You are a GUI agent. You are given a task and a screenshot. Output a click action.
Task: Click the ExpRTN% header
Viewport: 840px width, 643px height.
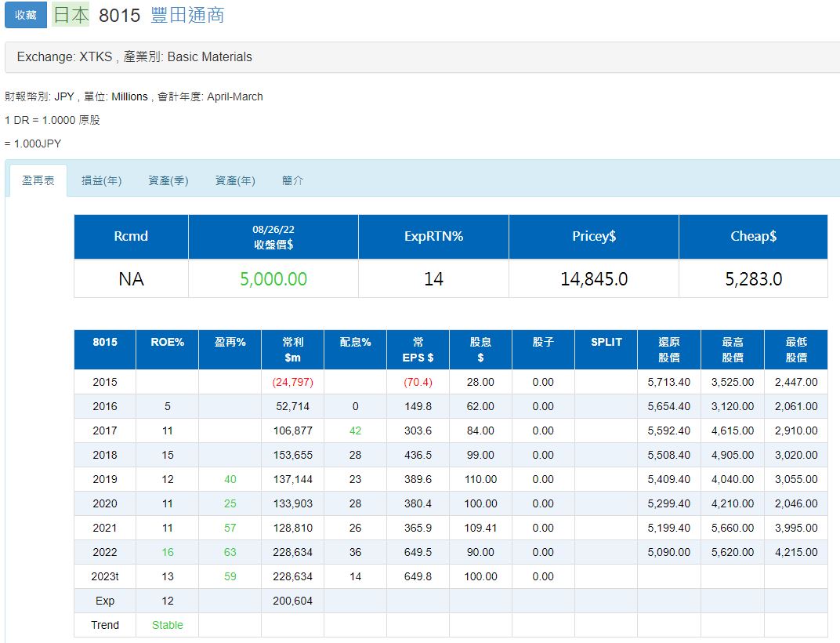pyautogui.click(x=433, y=237)
